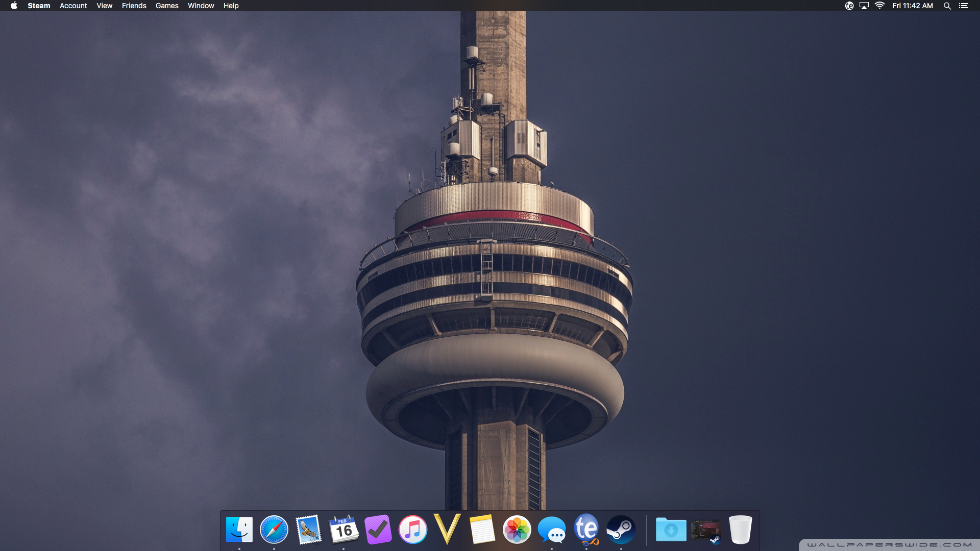Open the Notes app in dock
This screenshot has height=551, width=980.
click(482, 530)
